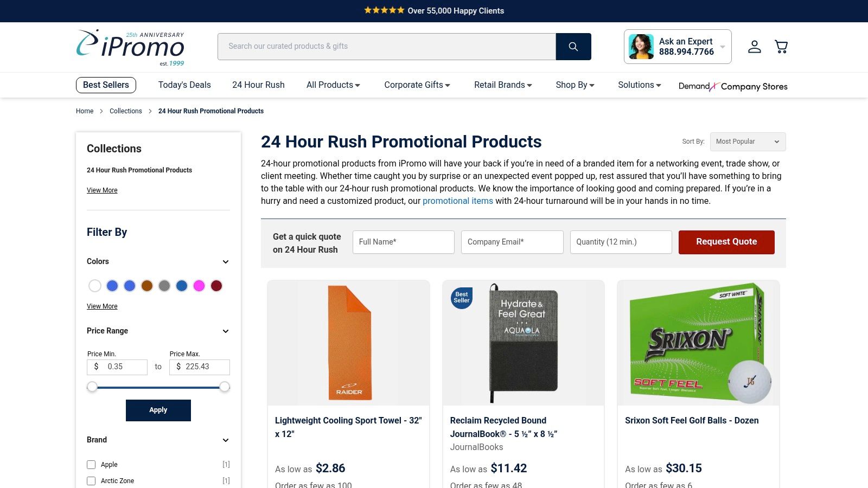The image size is (868, 488).
Task: Click the Ask an Expert avatar
Action: (x=641, y=47)
